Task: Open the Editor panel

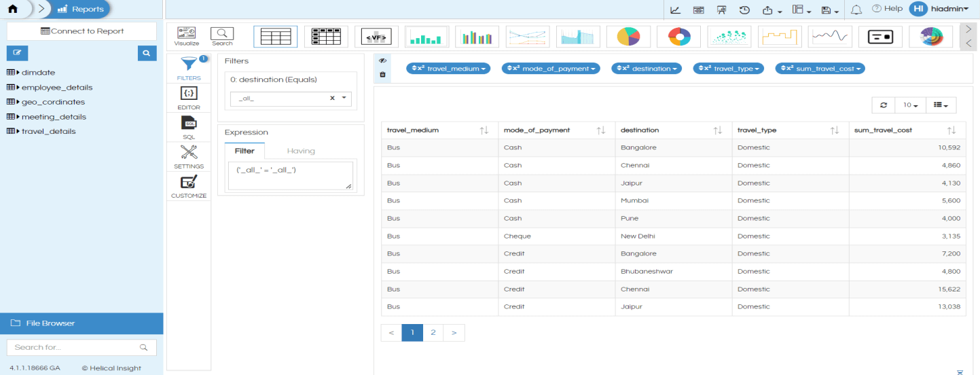Action: click(x=189, y=99)
